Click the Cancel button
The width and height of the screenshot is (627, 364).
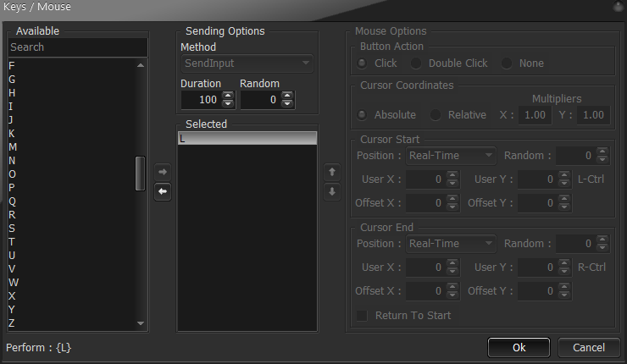pyautogui.click(x=589, y=348)
